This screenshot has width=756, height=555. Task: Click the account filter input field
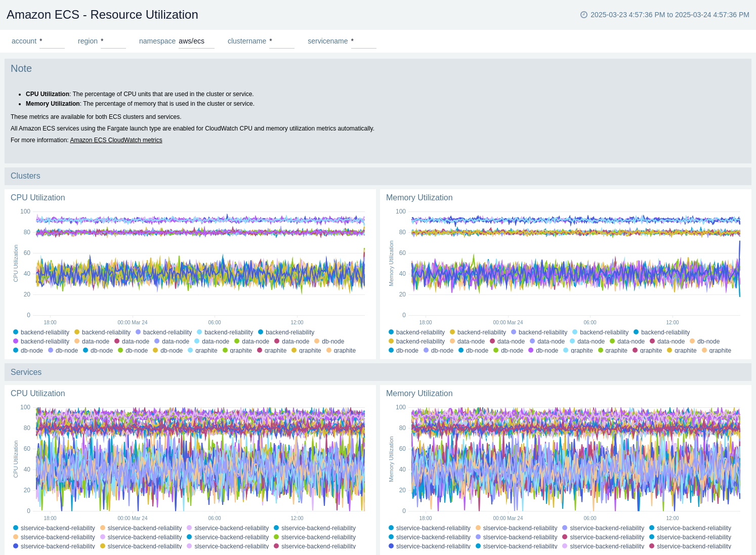(x=52, y=41)
